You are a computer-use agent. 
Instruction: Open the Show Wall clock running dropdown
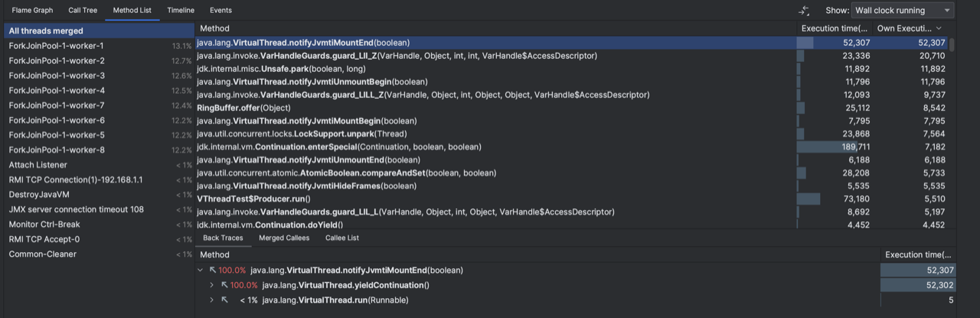pyautogui.click(x=903, y=11)
